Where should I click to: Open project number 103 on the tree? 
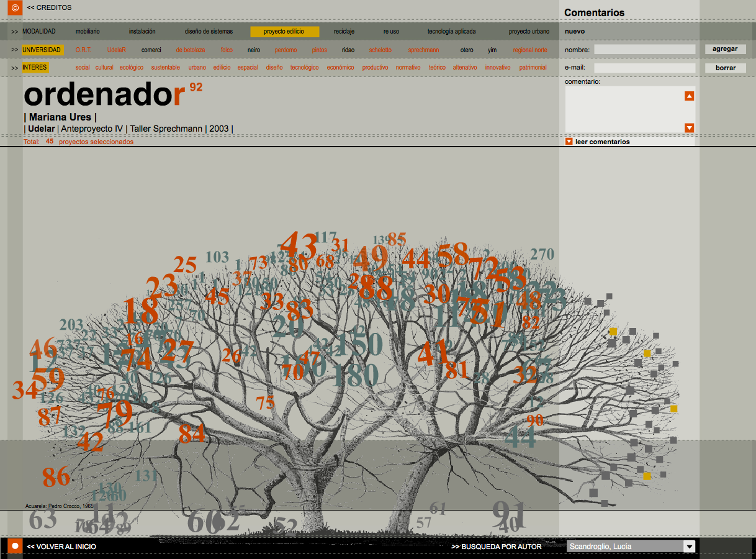pyautogui.click(x=217, y=257)
